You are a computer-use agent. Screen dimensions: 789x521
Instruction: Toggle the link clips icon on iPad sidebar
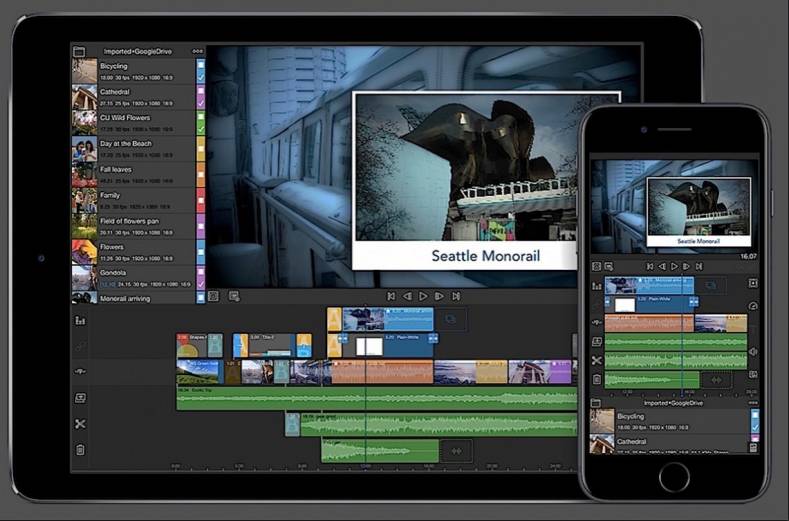point(80,346)
